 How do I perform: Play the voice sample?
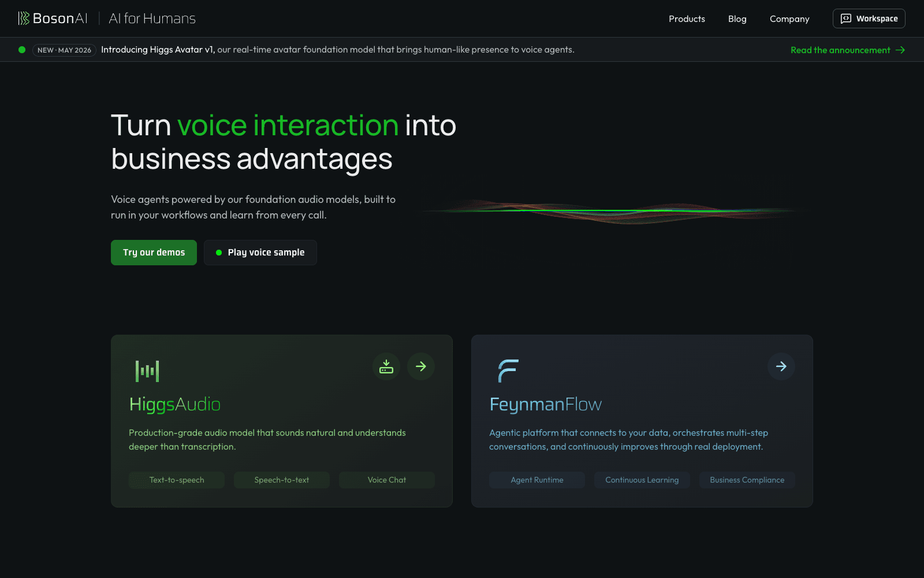260,253
